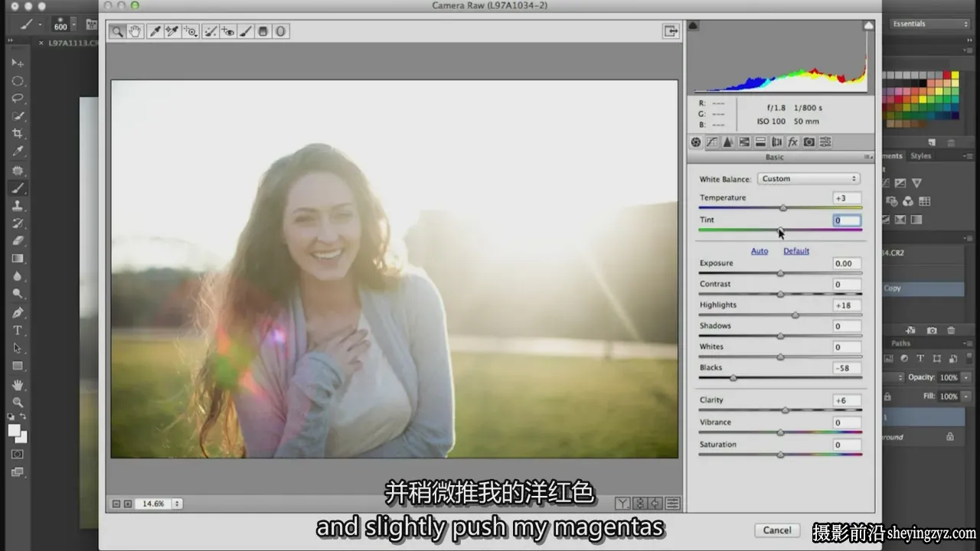The image size is (980, 551).
Task: Select Clone Stamp tool in Photoshop
Action: tap(17, 206)
